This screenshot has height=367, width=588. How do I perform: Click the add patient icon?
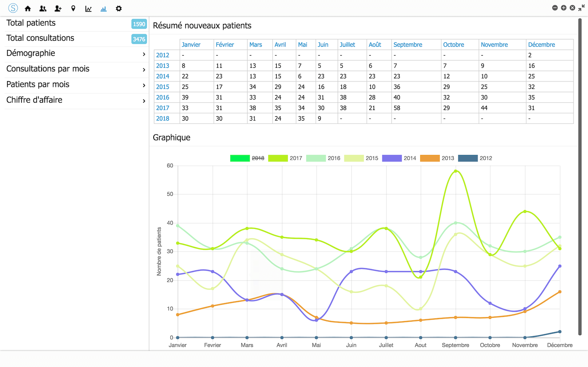(x=58, y=9)
